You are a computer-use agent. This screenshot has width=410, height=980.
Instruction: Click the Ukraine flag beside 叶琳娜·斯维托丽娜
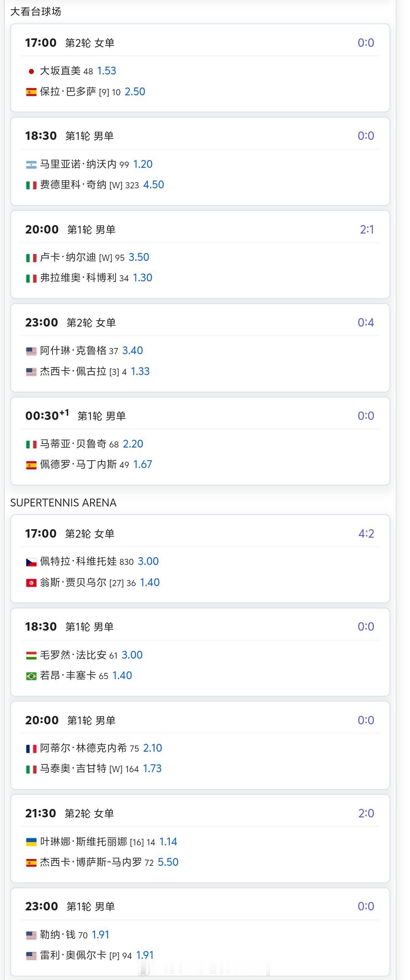click(x=31, y=842)
